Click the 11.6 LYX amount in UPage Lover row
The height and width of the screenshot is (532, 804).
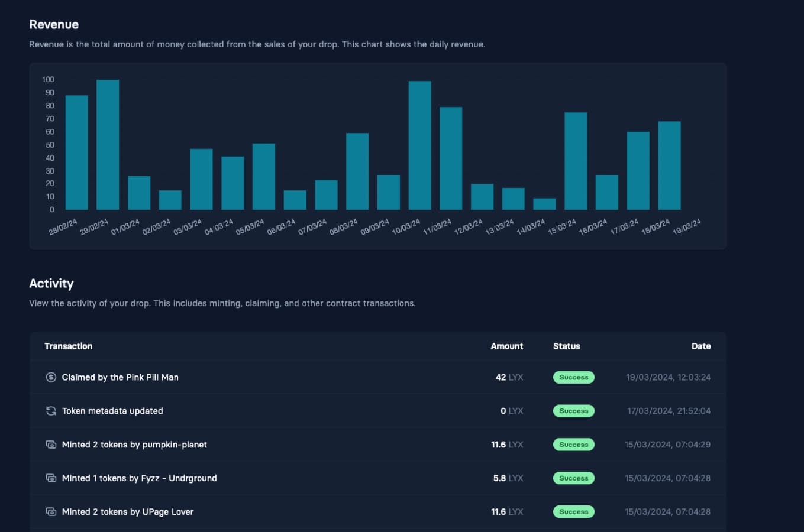(x=507, y=512)
